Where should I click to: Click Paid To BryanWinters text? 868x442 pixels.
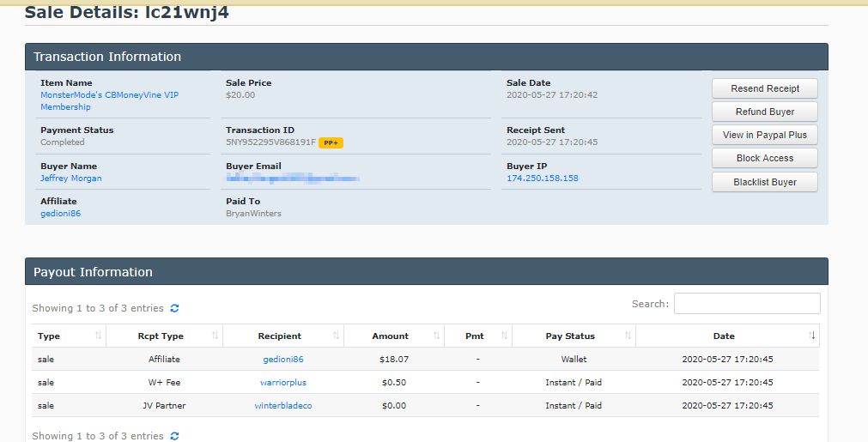coord(253,214)
